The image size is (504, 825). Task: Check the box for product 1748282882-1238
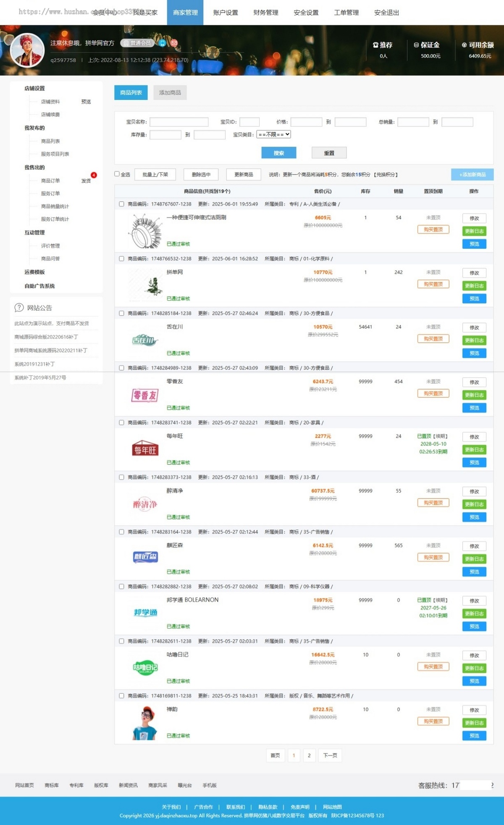[121, 586]
